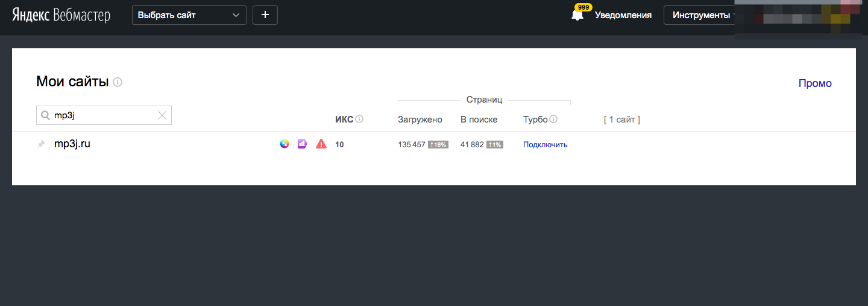Click colorful circular icon in mp3j.ru row

click(285, 144)
